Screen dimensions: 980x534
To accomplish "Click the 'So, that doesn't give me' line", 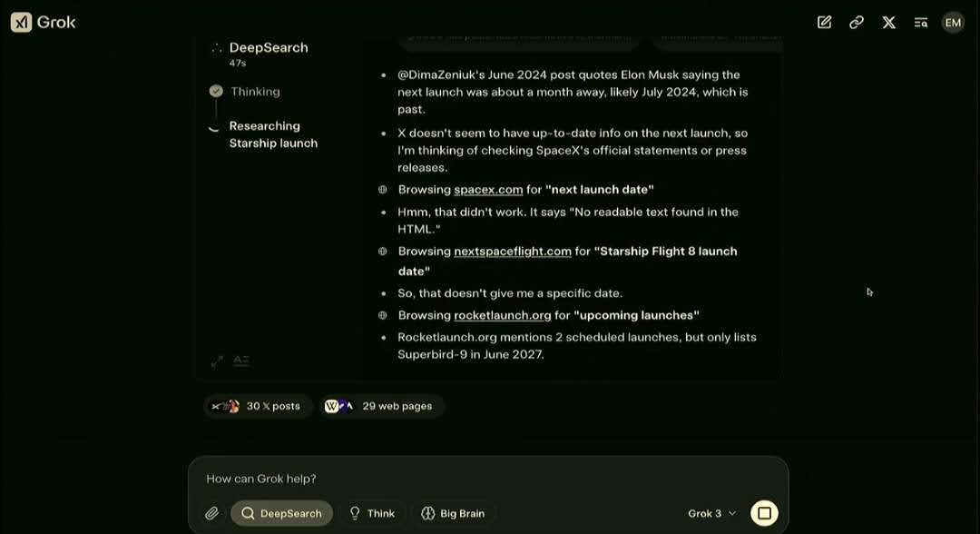I will pyautogui.click(x=510, y=293).
